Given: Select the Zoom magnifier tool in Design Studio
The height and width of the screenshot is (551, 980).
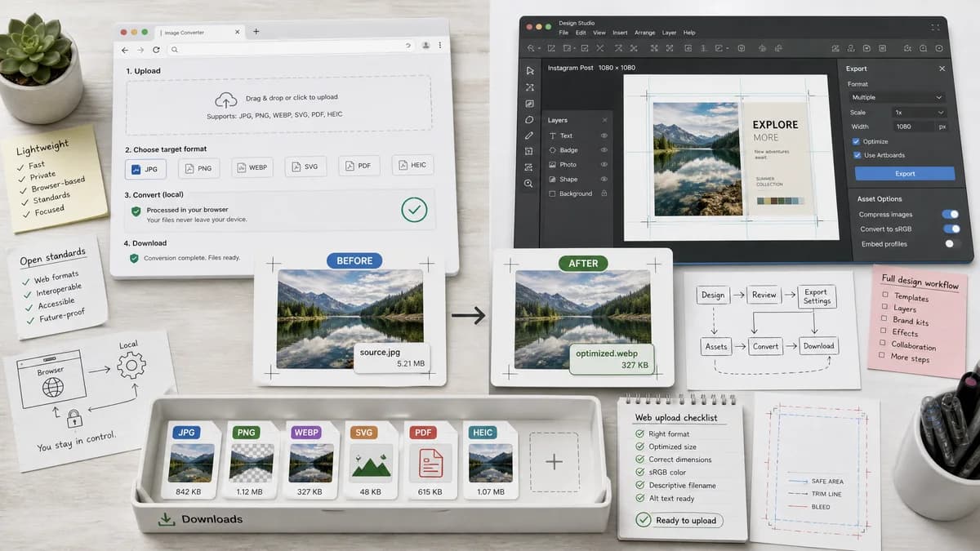Looking at the screenshot, I should click(x=530, y=184).
